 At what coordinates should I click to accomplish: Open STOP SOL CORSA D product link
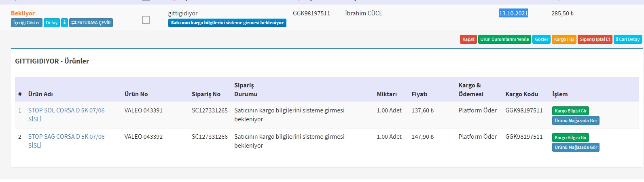pos(66,110)
